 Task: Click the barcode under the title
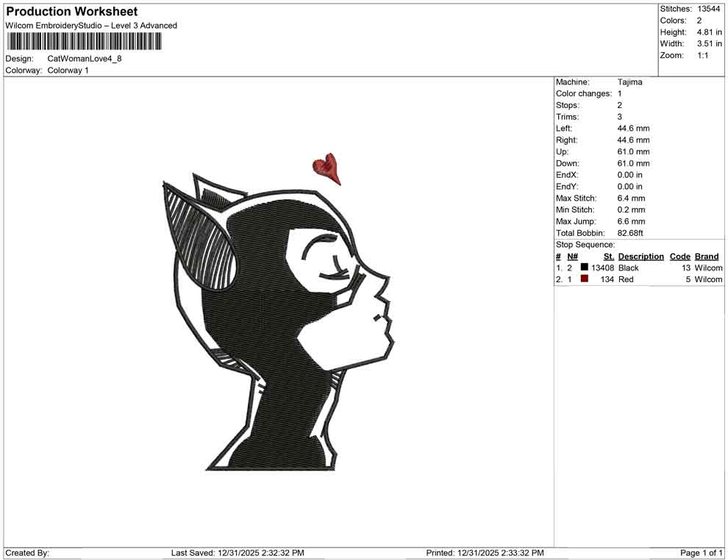point(84,41)
